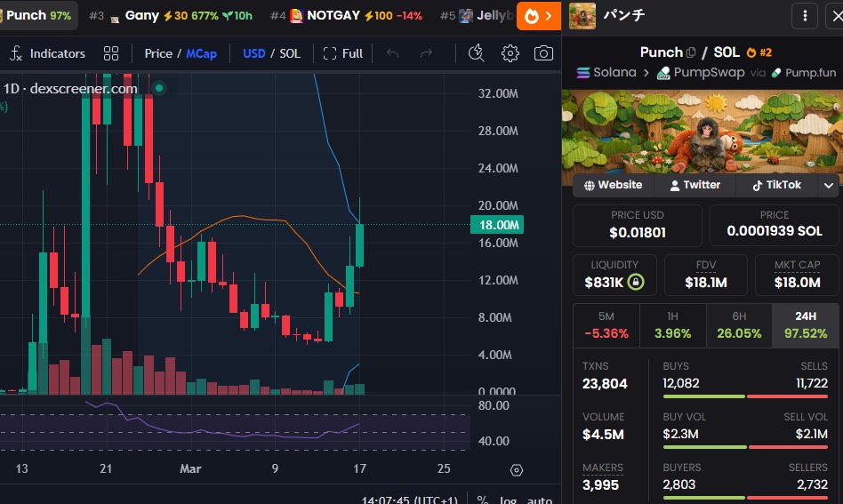Expand more social links chevron
This screenshot has height=504, width=843.
[829, 186]
